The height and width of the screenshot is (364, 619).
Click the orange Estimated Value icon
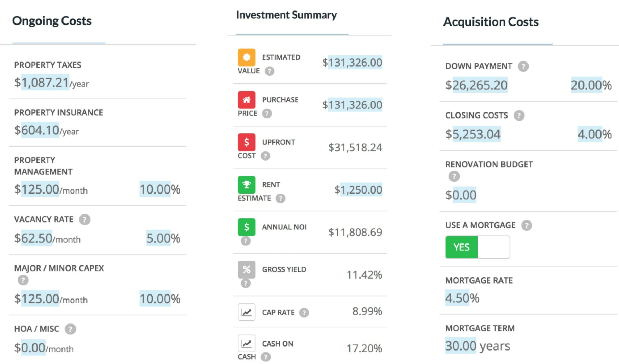pos(246,57)
